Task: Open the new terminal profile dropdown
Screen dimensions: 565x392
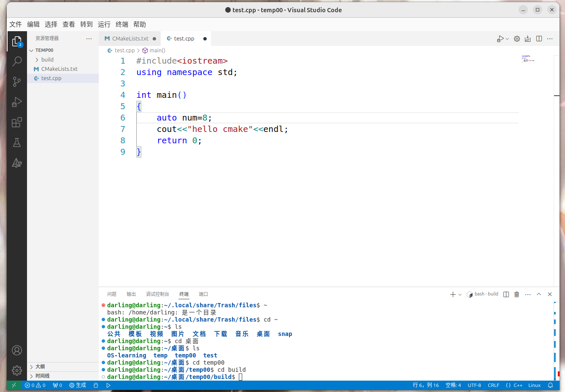Action: 460,295
